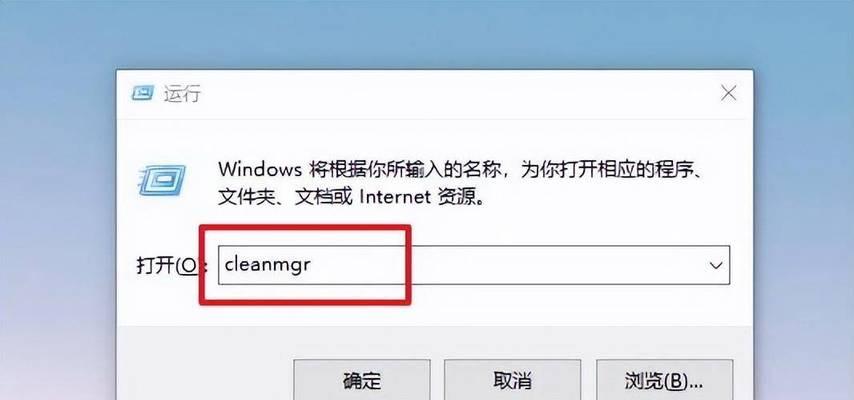Close the 运行 dialog with X
Viewport: 854px width, 400px height.
tap(728, 93)
